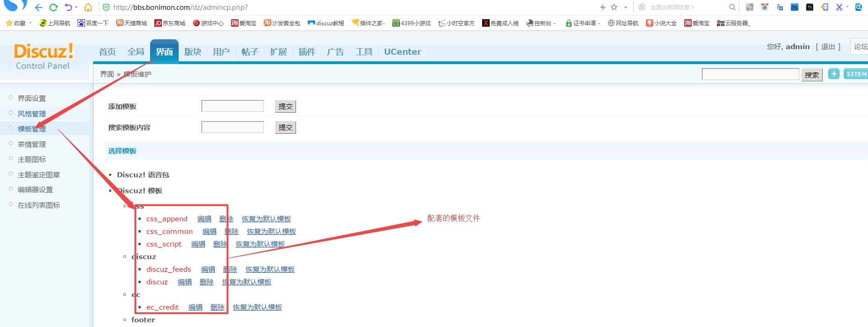Viewport: 868px width, 327px height.
Task: Click the 退出 logout link
Action: click(x=828, y=47)
